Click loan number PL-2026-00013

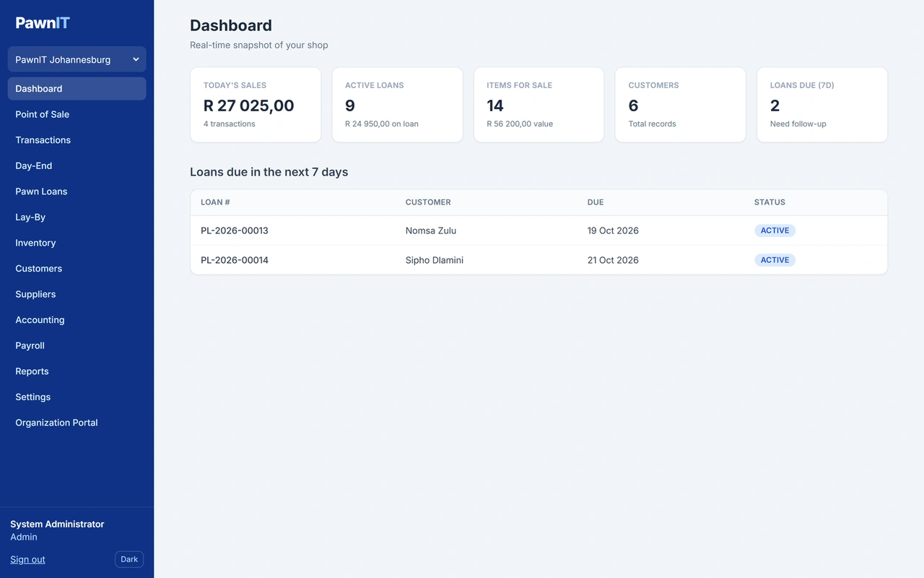235,230
